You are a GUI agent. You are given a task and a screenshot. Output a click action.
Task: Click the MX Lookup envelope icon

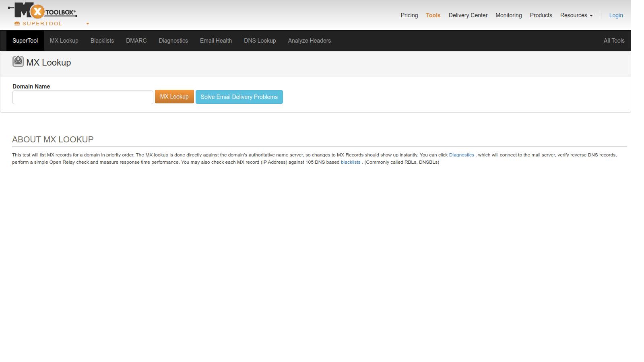pos(18,61)
